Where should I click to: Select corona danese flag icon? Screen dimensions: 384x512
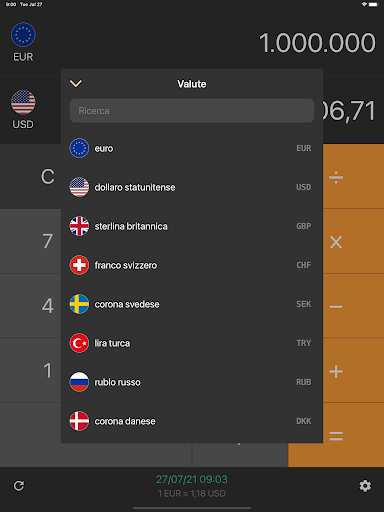tap(79, 421)
